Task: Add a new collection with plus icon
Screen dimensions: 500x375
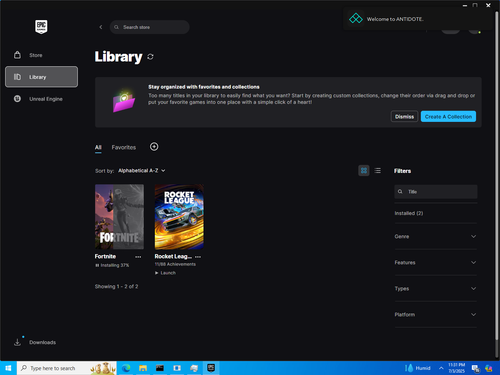Action: tap(154, 147)
